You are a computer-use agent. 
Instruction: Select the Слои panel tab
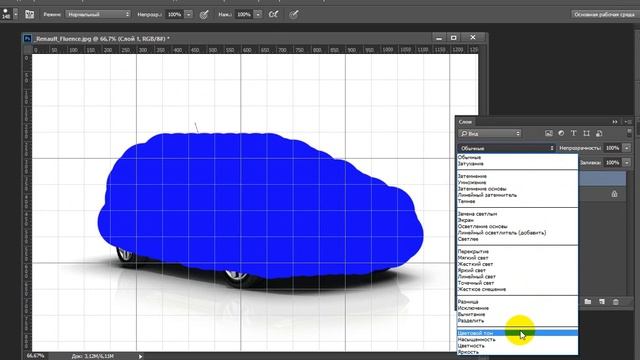(465, 122)
